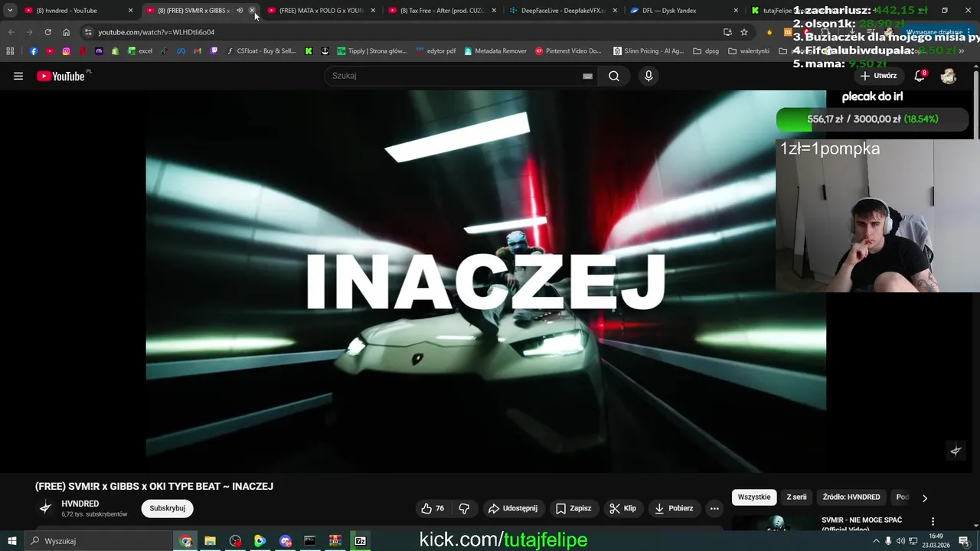Screen dimensions: 980x551
Task: Open 7-Zip from the taskbar
Action: pyautogui.click(x=360, y=541)
